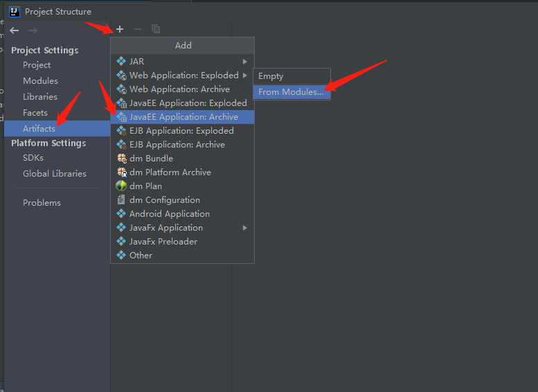Select dm Platform Archive menu entry

click(x=182, y=172)
